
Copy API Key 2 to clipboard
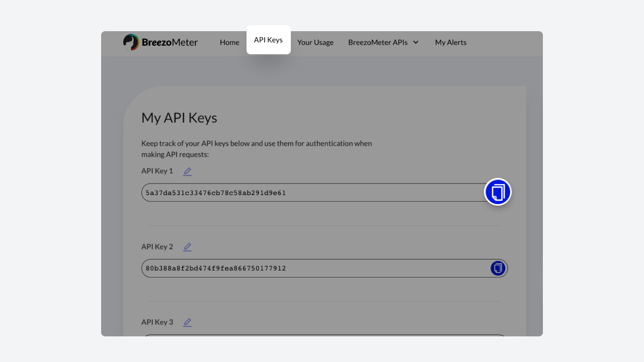click(x=498, y=268)
